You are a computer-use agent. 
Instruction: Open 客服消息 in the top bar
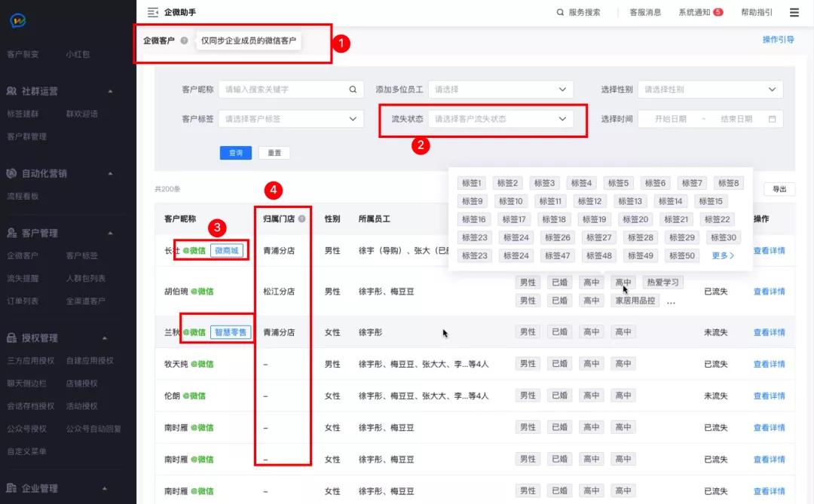click(x=645, y=12)
